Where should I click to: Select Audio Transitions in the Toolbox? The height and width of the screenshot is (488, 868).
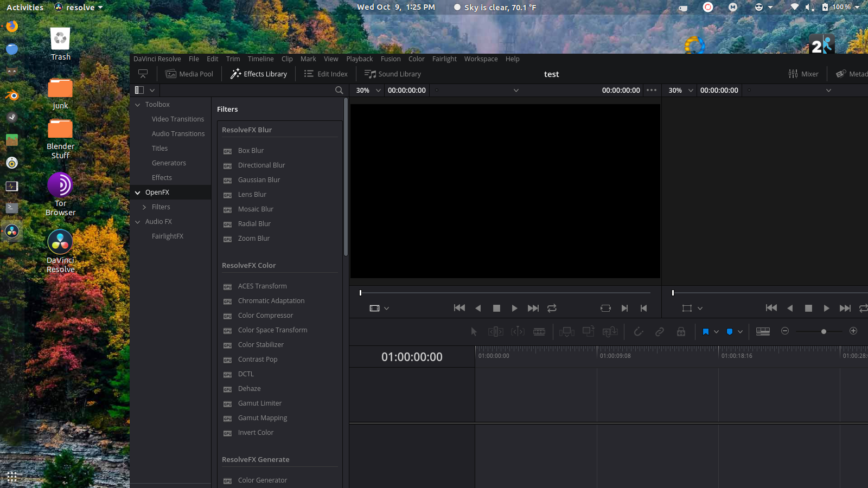click(x=178, y=134)
